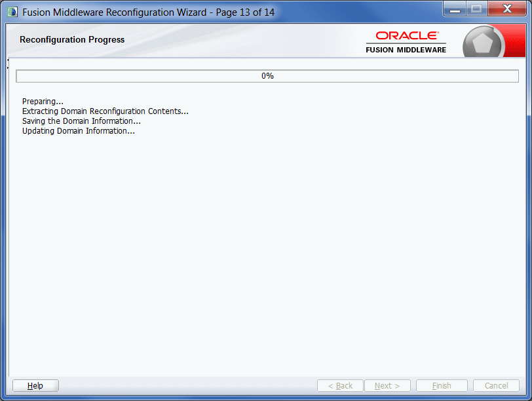Screen dimensions: 532x401
Task: Click the 0% progress bar
Action: pyautogui.click(x=267, y=76)
